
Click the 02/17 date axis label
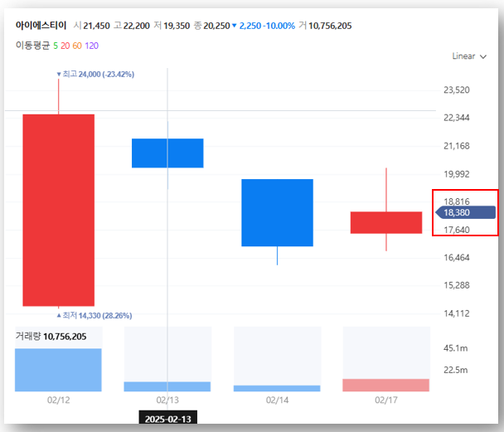386,400
